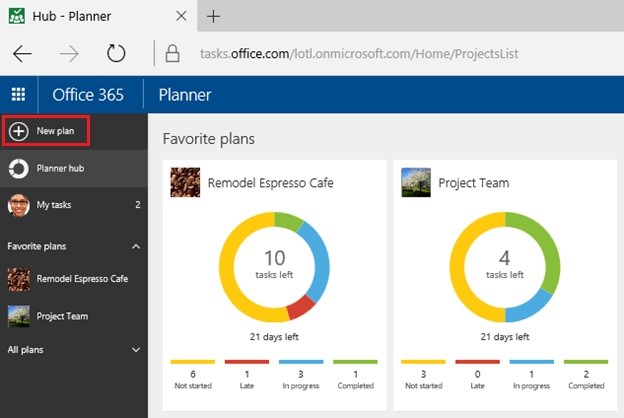The width and height of the screenshot is (624, 418).
Task: Click '3 In progress' in Espresso Cafe card
Action: pos(301,380)
